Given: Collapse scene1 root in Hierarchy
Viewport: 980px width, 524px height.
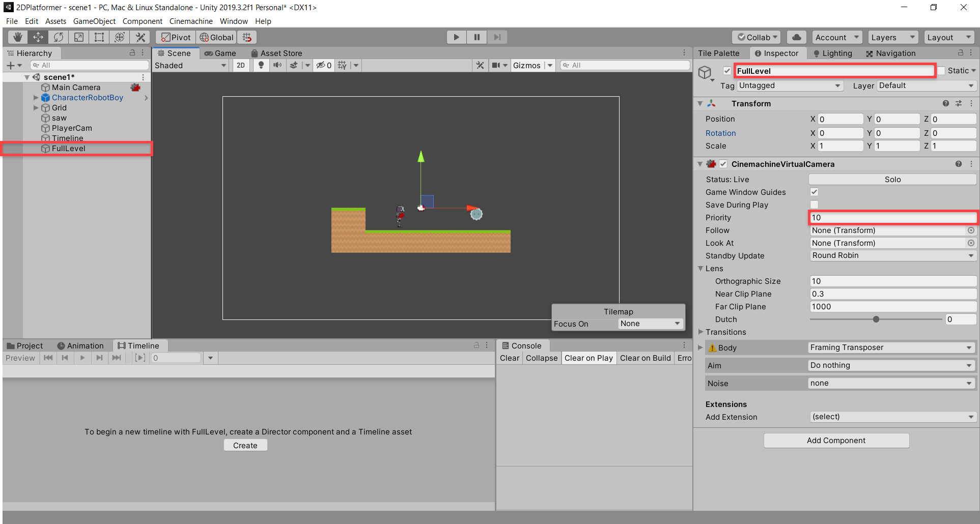Looking at the screenshot, I should [27, 77].
